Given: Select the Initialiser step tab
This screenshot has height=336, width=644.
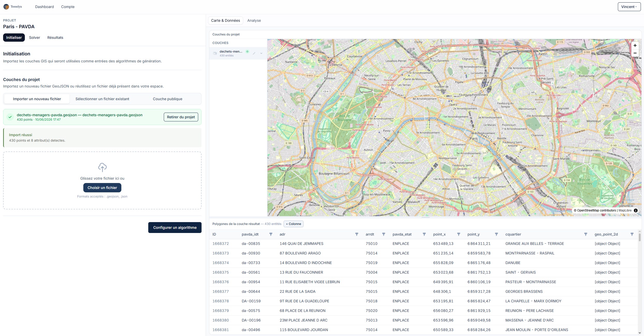Looking at the screenshot, I should (x=14, y=38).
